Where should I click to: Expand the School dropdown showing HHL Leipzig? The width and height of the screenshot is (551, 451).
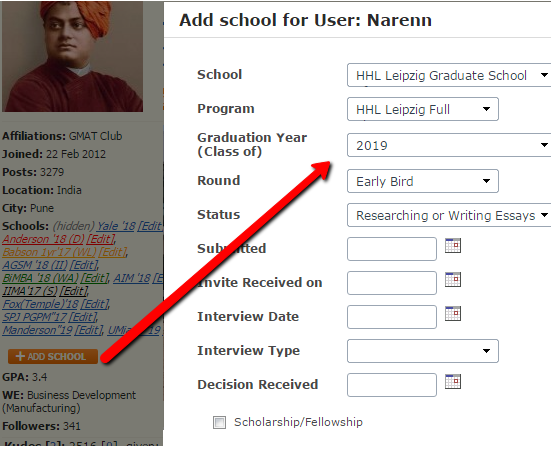coord(449,75)
